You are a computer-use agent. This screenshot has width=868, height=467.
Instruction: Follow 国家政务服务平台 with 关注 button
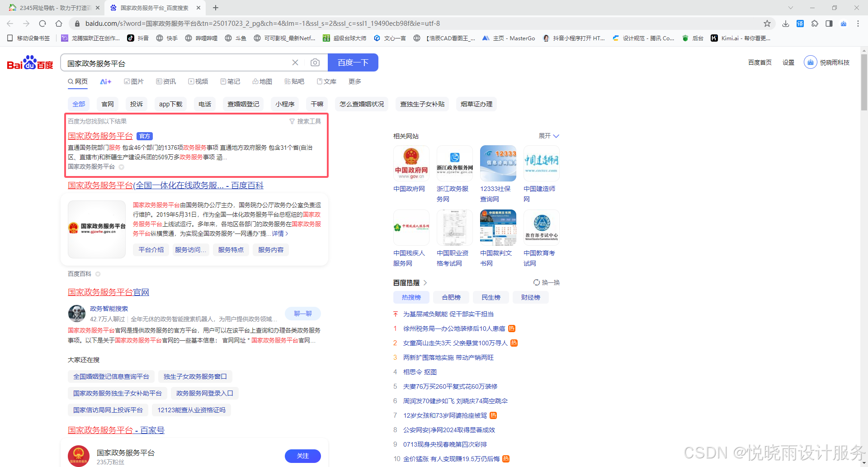coord(303,456)
